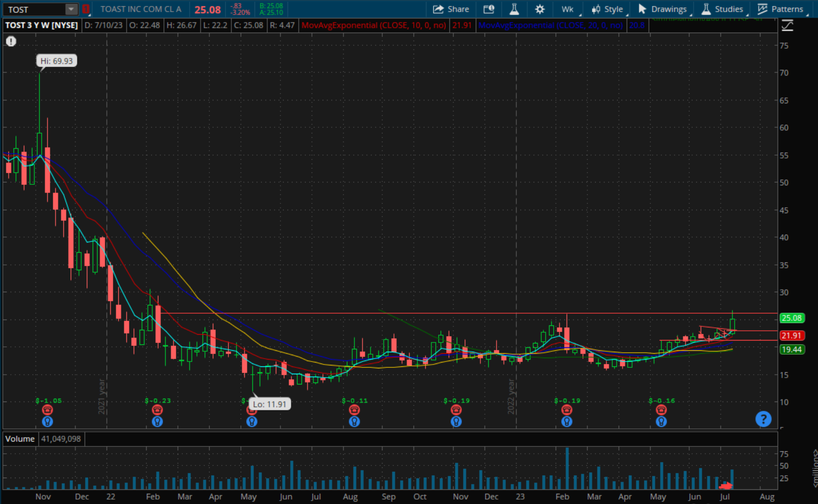This screenshot has height=504, width=818.
Task: Click the red 25.08 last price in header
Action: pos(208,10)
